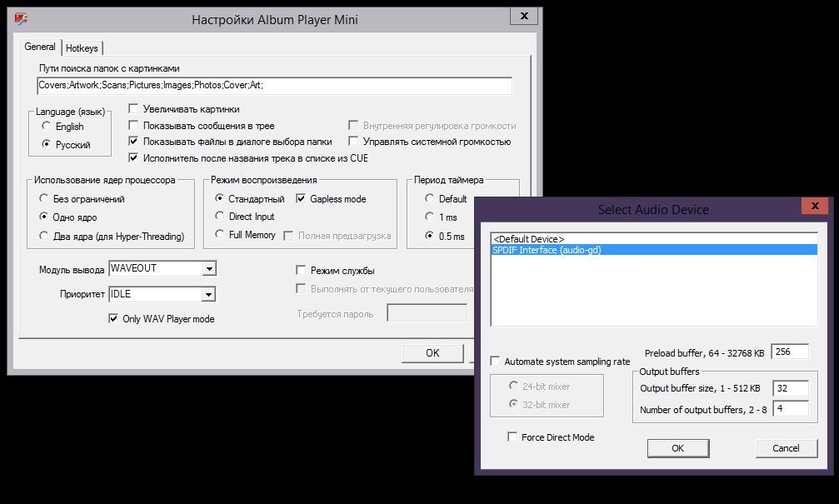This screenshot has height=504, width=839.
Task: Uncheck Показывать файлы в диалоге выбора папки
Action: coord(133,142)
